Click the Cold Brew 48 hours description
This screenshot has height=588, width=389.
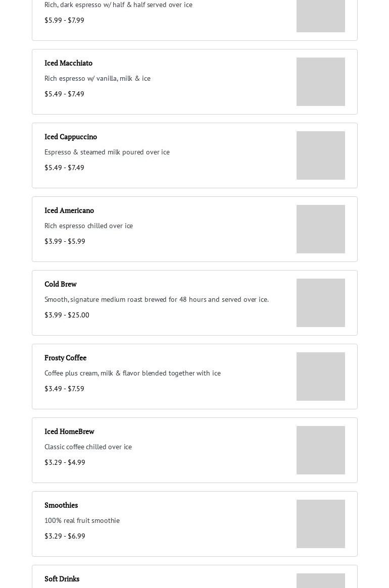click(x=157, y=299)
